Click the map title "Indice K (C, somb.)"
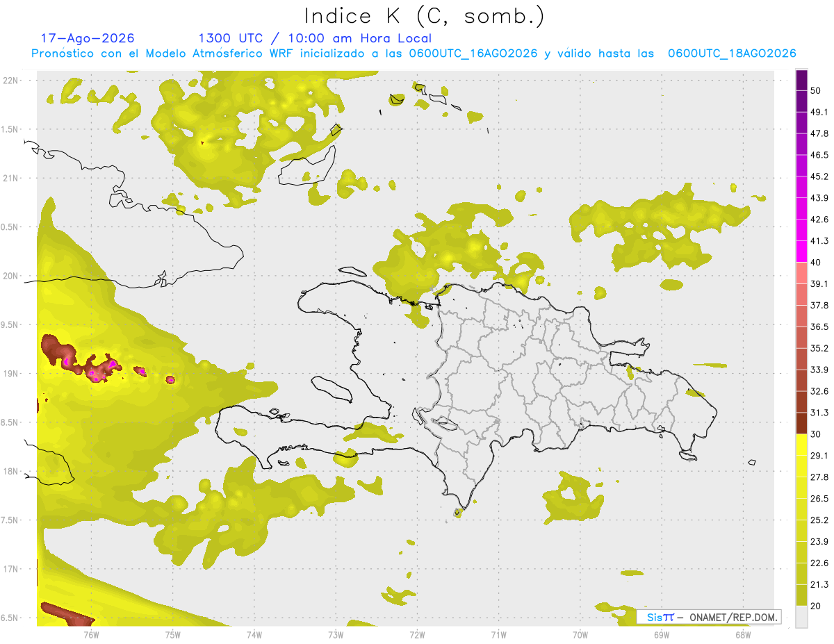Screen dimensions: 834x644 [424, 16]
